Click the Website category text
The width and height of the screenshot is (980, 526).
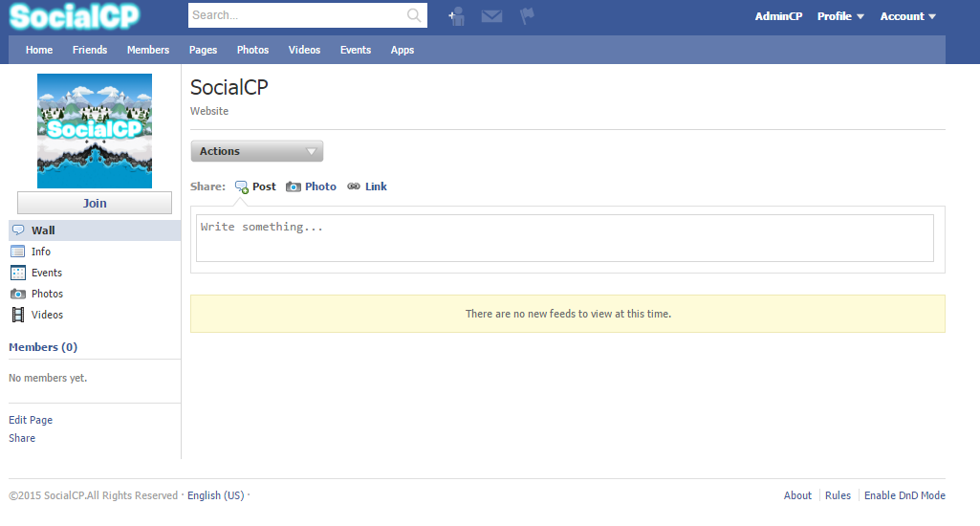pyautogui.click(x=209, y=111)
